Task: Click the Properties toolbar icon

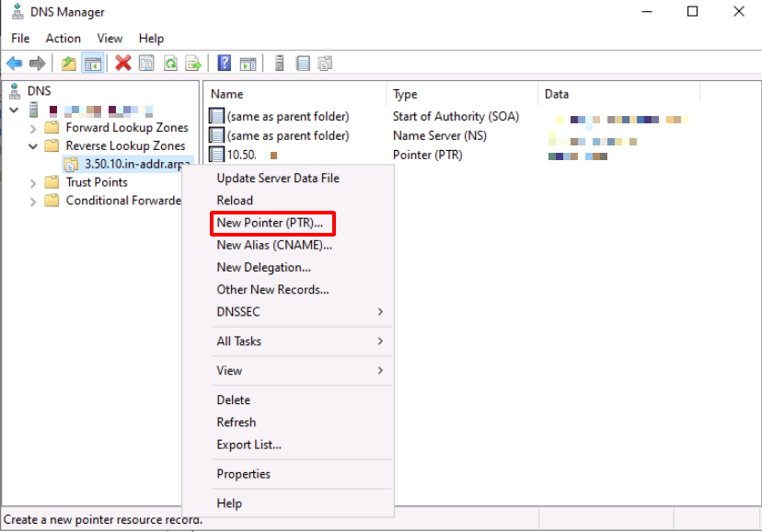Action: [x=146, y=64]
